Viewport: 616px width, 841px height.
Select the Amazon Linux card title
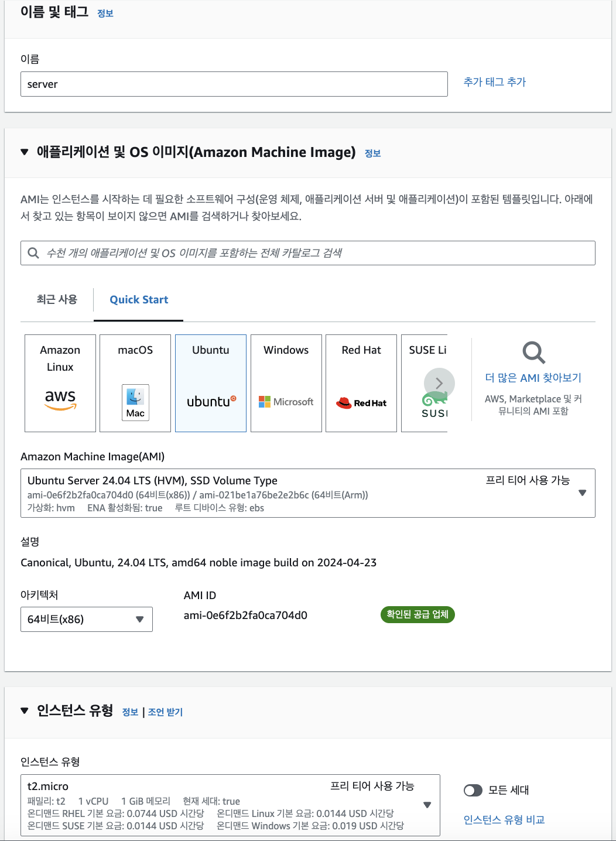click(60, 358)
